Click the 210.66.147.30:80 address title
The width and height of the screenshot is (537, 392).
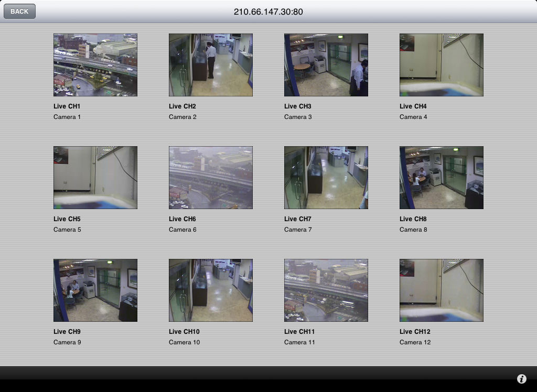(268, 12)
